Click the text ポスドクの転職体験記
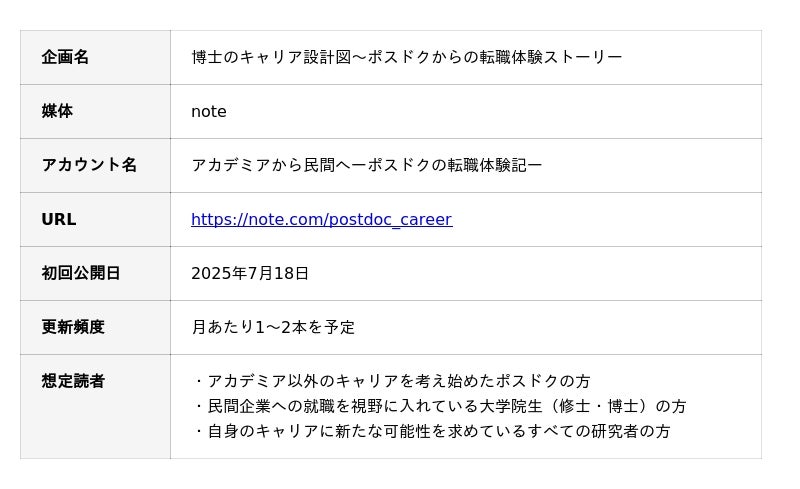Image resolution: width=800 pixels, height=489 pixels. 445,166
